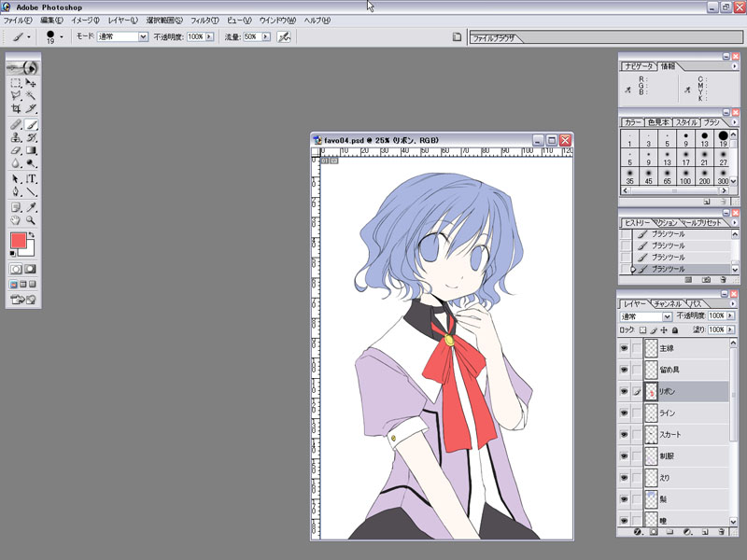The height and width of the screenshot is (560, 747).
Task: Select the Clone Stamp tool
Action: pyautogui.click(x=16, y=137)
